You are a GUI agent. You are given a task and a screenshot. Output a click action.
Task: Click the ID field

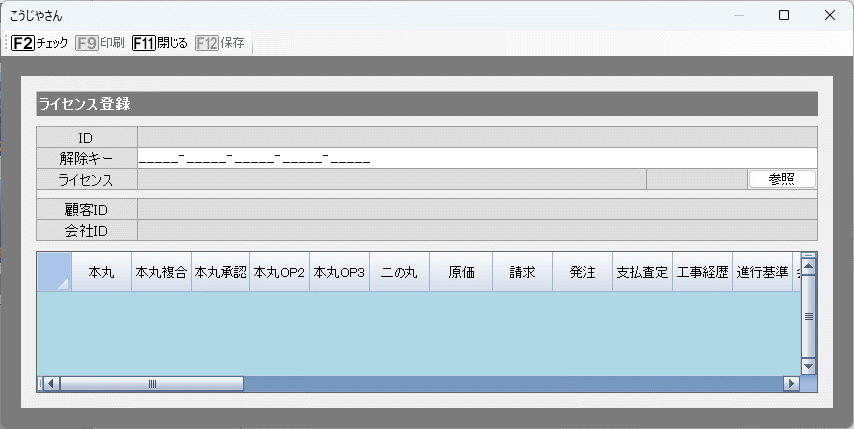pyautogui.click(x=477, y=137)
